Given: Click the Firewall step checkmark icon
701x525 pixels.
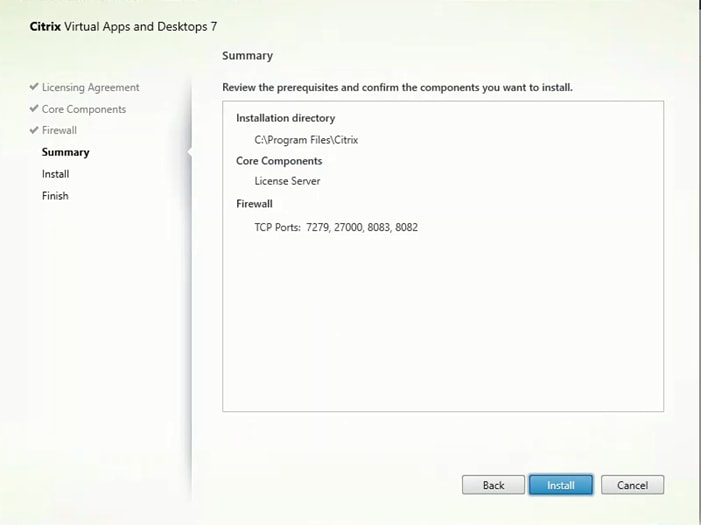Looking at the screenshot, I should [x=34, y=130].
